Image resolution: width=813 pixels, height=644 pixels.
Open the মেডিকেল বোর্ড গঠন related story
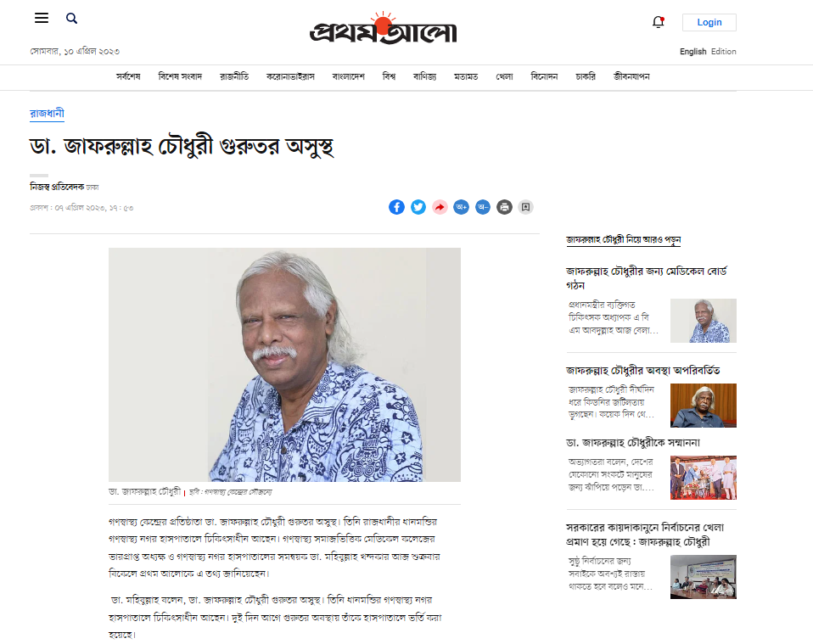[646, 278]
